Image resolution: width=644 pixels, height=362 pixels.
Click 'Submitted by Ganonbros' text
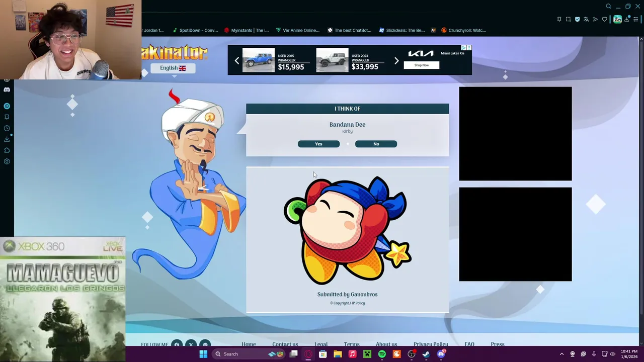[x=347, y=295]
